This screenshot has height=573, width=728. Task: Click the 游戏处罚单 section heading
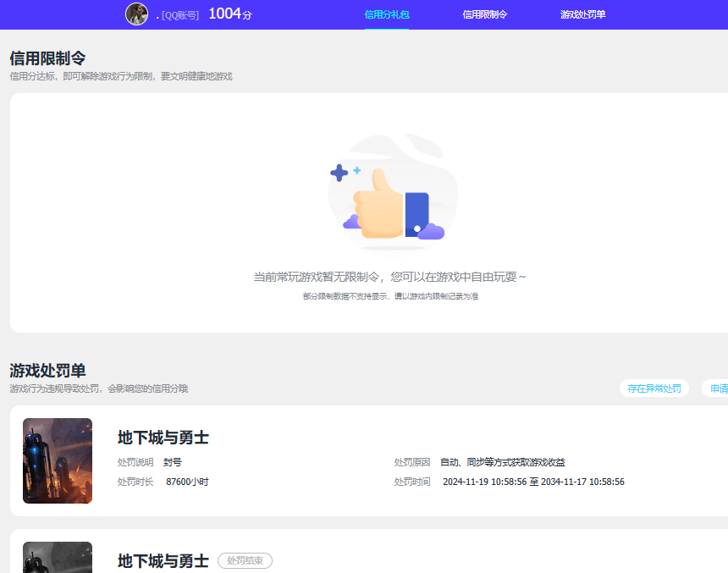click(x=47, y=371)
